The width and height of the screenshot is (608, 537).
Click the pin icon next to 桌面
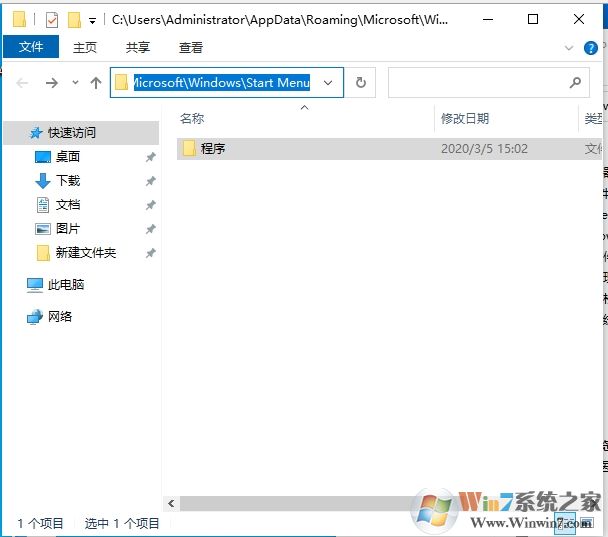(x=150, y=157)
